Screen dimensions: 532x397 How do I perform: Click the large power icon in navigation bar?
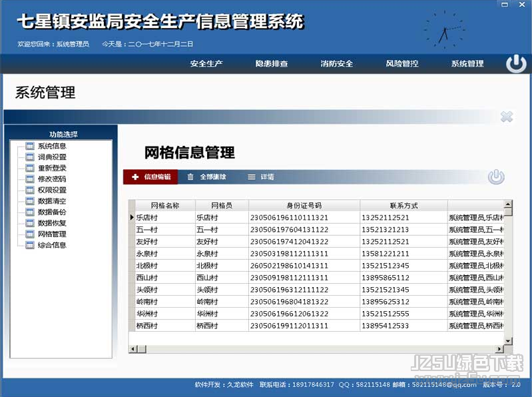(516, 64)
